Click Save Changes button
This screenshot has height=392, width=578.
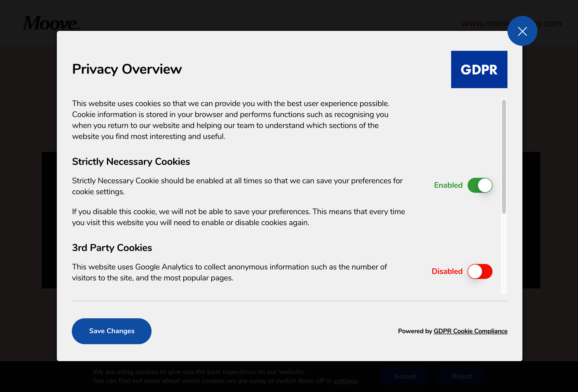(112, 331)
